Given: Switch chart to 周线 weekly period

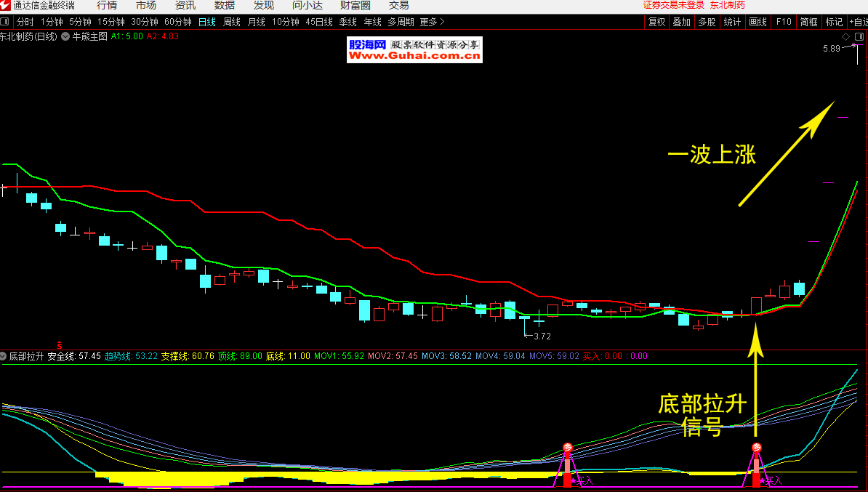Looking at the screenshot, I should tap(231, 22).
